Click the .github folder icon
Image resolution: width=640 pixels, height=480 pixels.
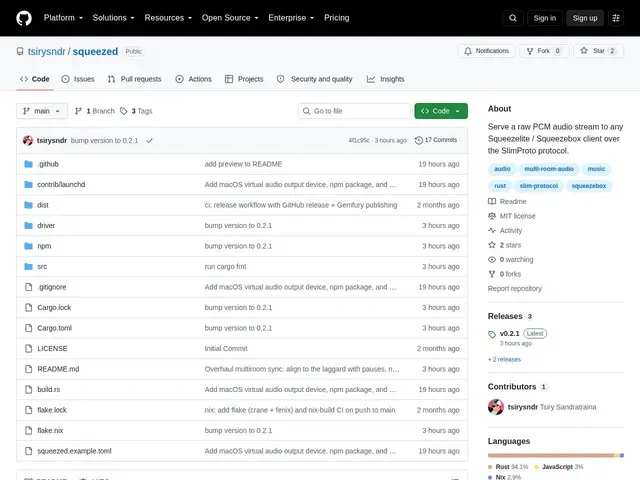click(28, 164)
